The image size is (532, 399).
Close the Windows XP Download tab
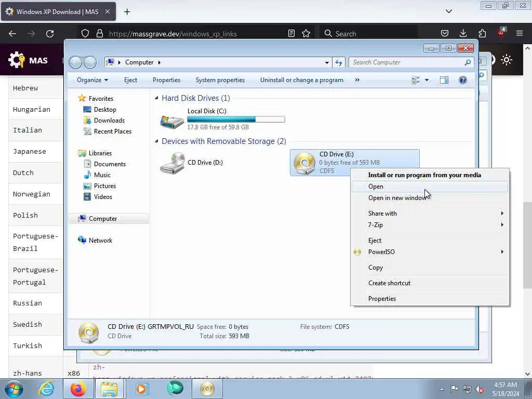107,11
